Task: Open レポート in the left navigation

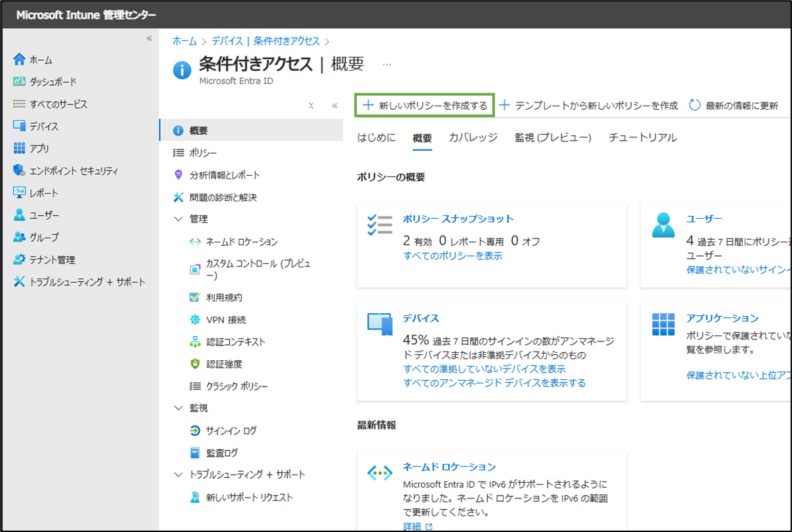Action: (36, 193)
